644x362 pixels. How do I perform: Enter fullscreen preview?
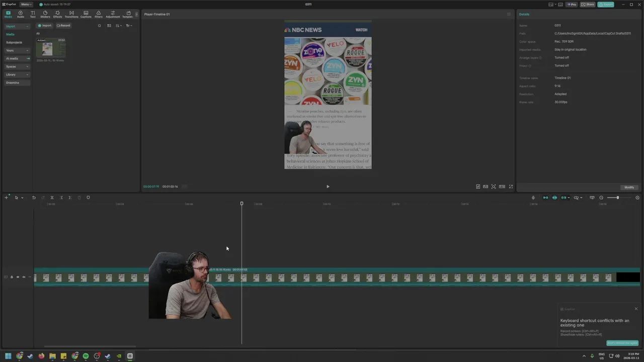pyautogui.click(x=511, y=187)
